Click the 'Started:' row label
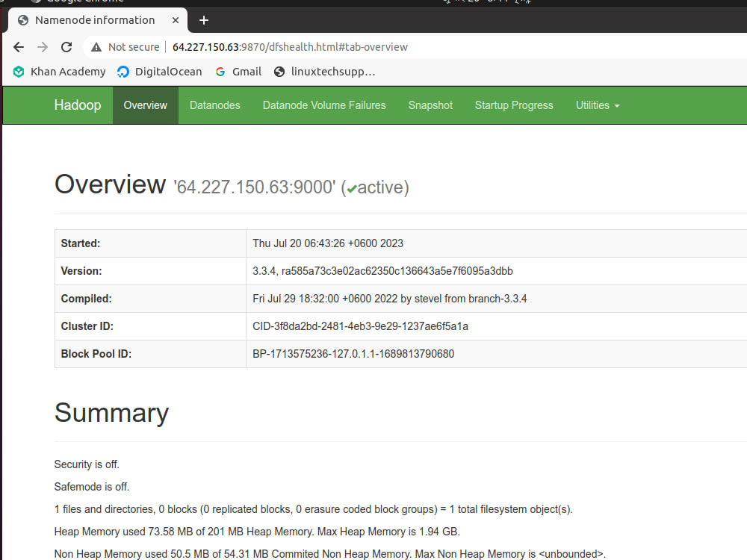The height and width of the screenshot is (560, 747). [x=81, y=243]
